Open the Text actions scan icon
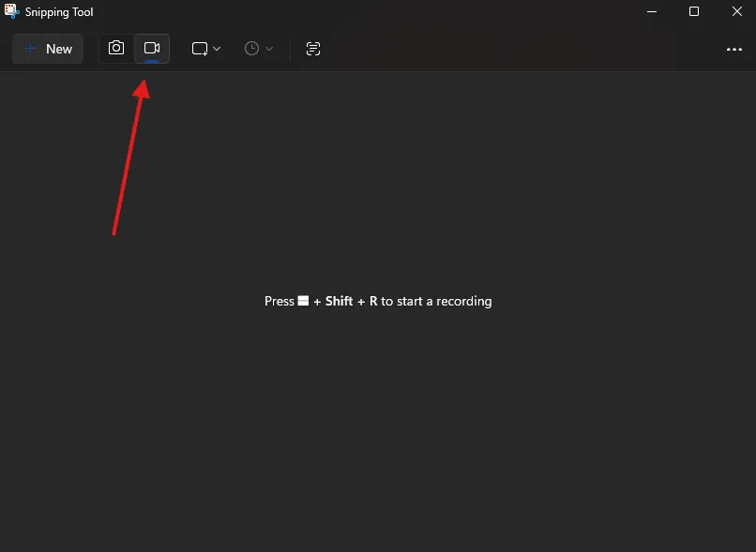Image resolution: width=756 pixels, height=552 pixels. [x=313, y=49]
